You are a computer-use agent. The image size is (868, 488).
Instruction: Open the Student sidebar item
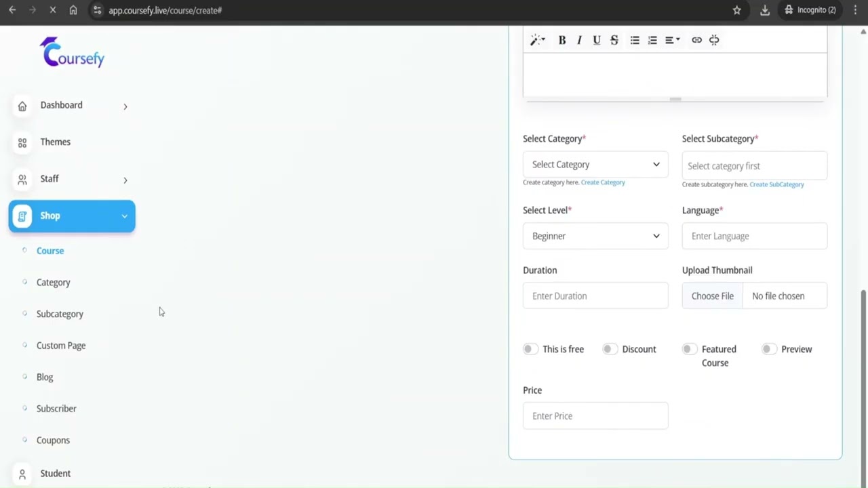click(x=55, y=474)
